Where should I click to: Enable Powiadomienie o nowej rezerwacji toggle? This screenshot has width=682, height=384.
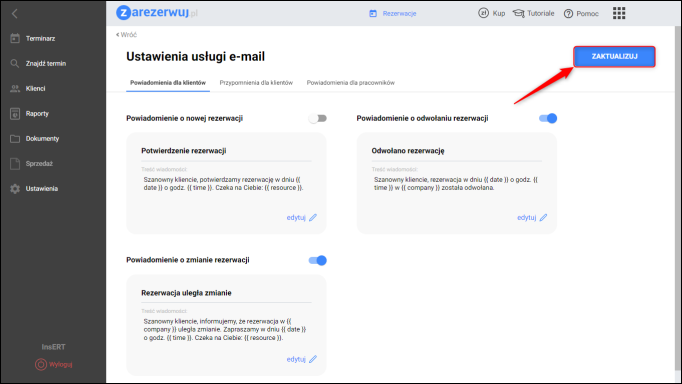[318, 118]
